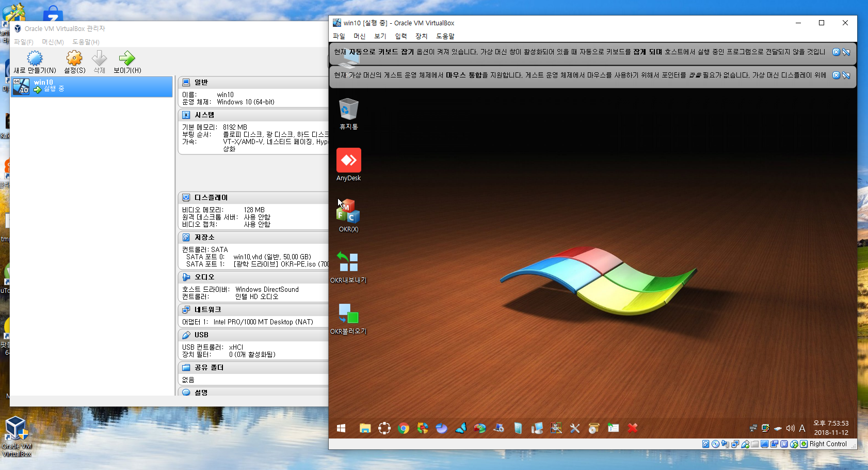Open File (파일) menu in Manager window

[x=24, y=42]
